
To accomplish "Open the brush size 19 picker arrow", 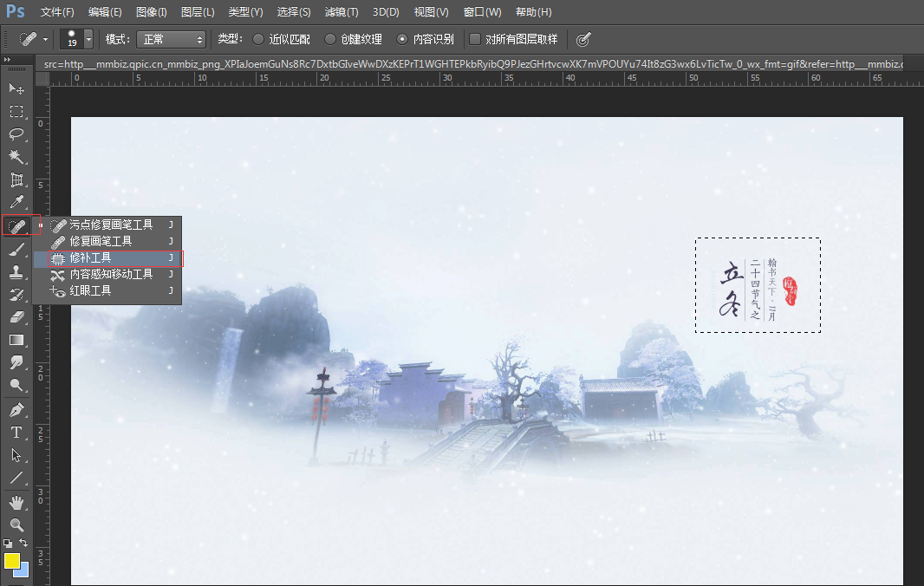I will (x=88, y=40).
